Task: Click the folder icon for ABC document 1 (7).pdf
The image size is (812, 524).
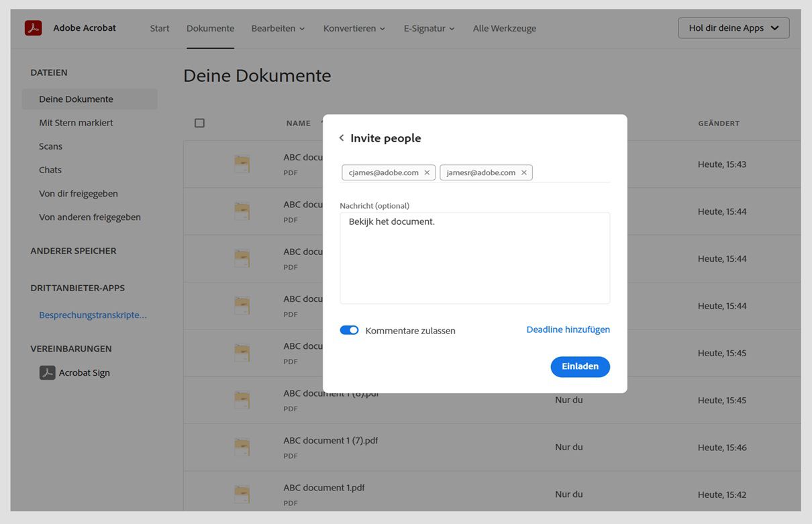Action: pos(242,447)
